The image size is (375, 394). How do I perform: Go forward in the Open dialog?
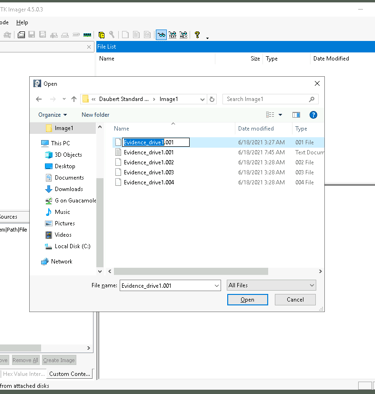click(53, 99)
